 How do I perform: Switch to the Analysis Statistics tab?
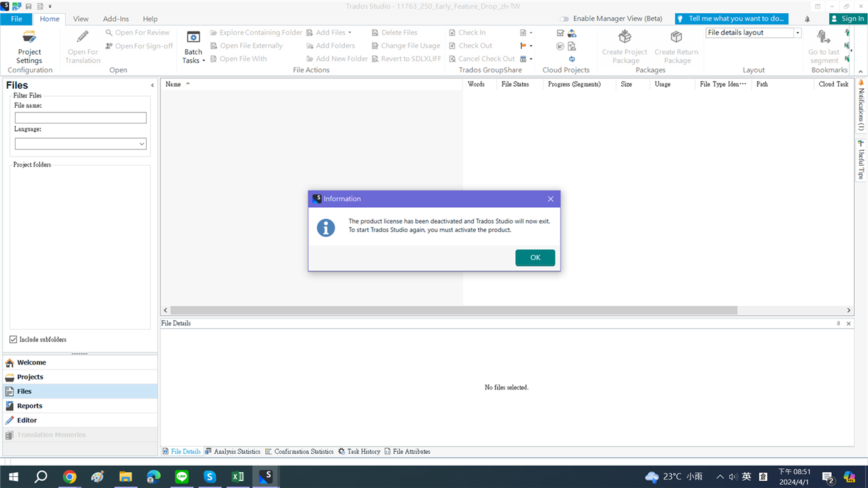pos(232,452)
